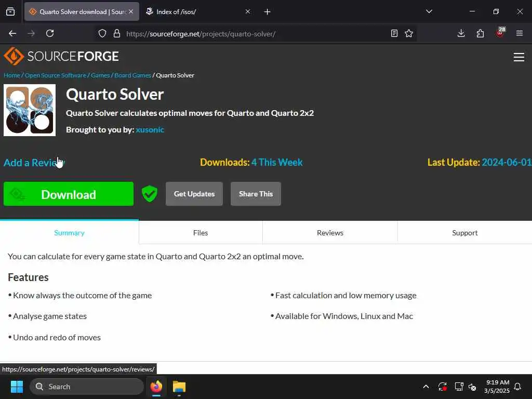
Task: Open a new browser tab
Action: point(267,12)
